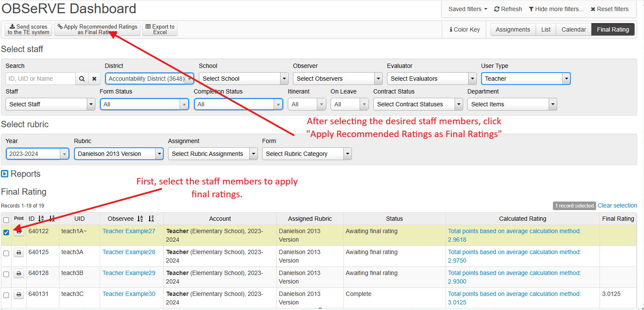Viewport: 644px width, 310px height.
Task: Click Send scores to the TE system
Action: click(29, 29)
